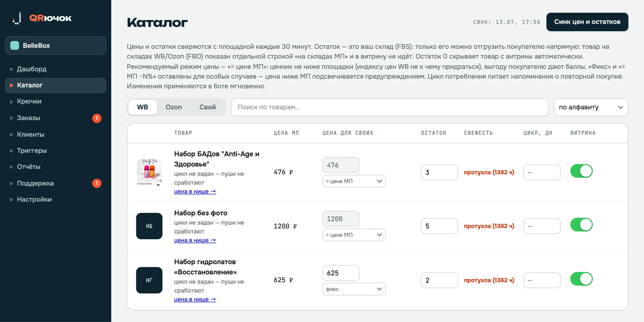Follow цена в нише link for Набор гидролатов
This screenshot has width=644, height=322.
coord(195,299)
